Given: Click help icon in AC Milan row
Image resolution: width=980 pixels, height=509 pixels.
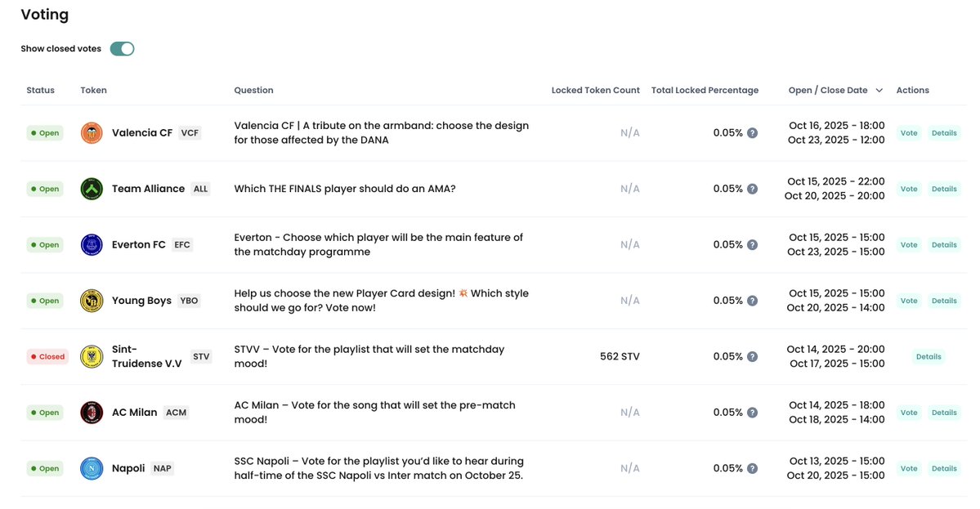Looking at the screenshot, I should click(x=752, y=413).
